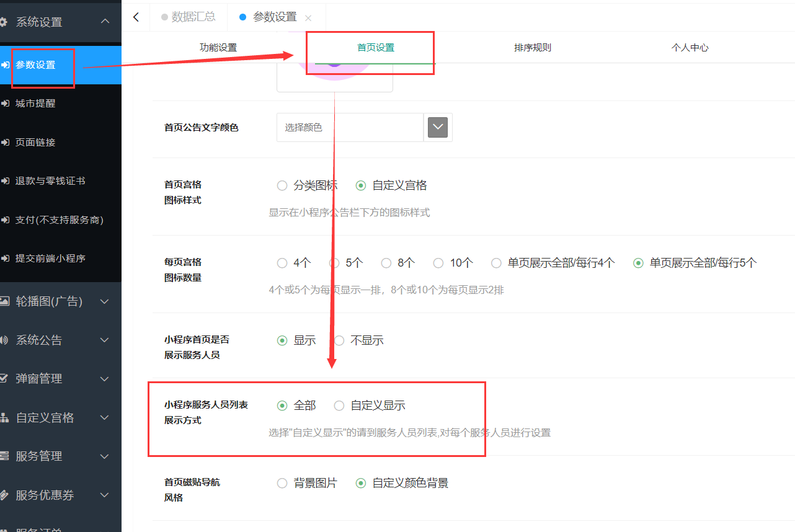Click the icon beside 退款与零钱证书
Image resolution: width=795 pixels, height=532 pixels.
tap(4, 181)
